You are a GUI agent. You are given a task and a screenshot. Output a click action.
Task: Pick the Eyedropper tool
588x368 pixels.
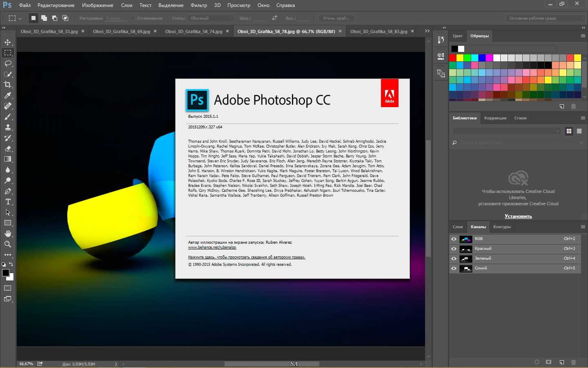point(8,95)
